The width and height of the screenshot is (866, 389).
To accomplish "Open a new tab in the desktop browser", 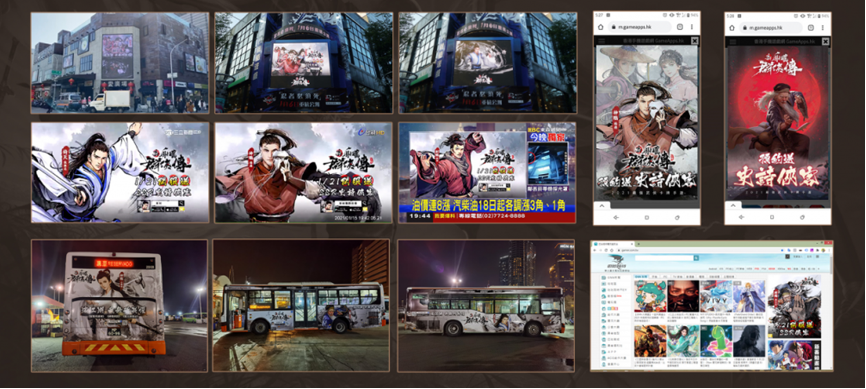I will click(x=637, y=244).
